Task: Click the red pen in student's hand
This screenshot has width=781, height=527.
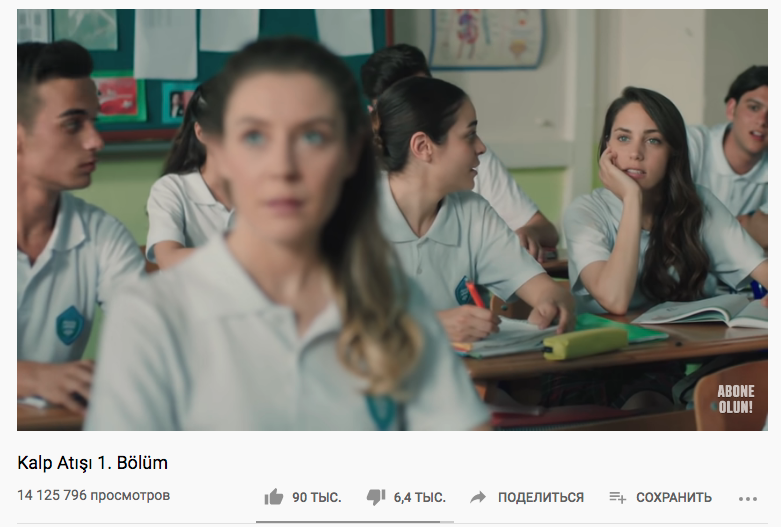Action: [475, 295]
